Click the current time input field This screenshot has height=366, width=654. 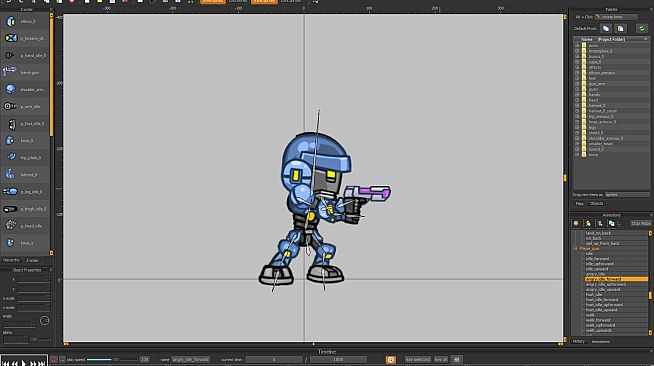click(x=274, y=359)
